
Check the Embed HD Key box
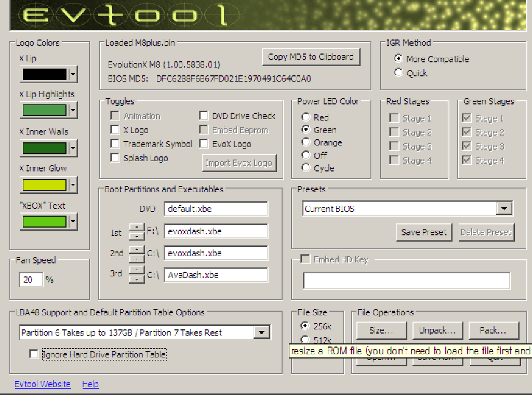pos(305,259)
